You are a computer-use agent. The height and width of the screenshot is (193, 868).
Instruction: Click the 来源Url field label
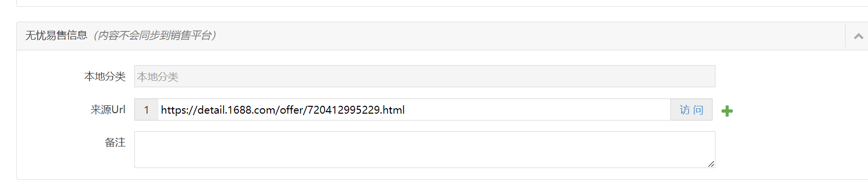(108, 110)
